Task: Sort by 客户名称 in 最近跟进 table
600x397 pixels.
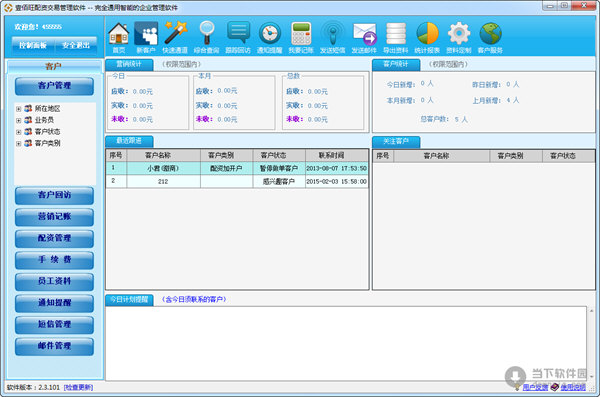Action: point(163,155)
